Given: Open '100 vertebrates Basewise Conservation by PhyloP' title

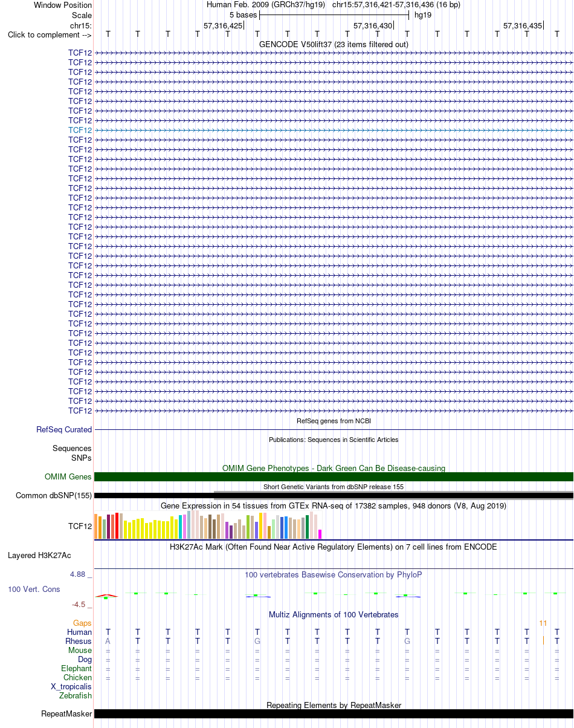Looking at the screenshot, I should click(x=334, y=574).
